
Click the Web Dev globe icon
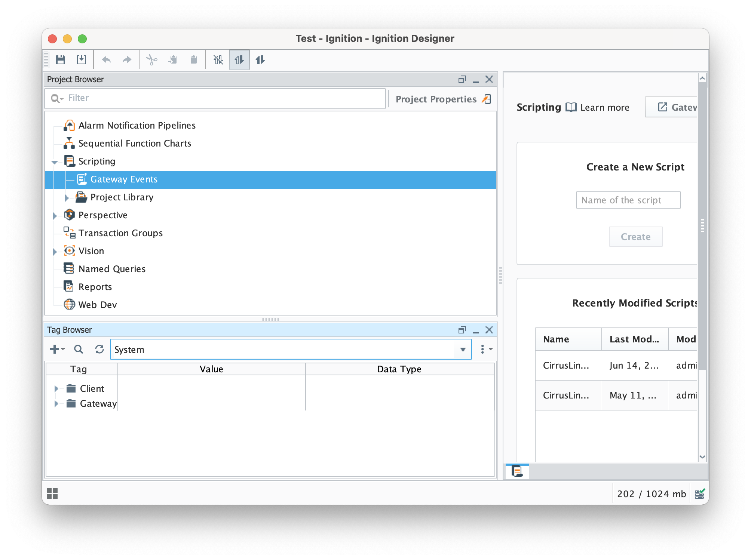point(70,304)
